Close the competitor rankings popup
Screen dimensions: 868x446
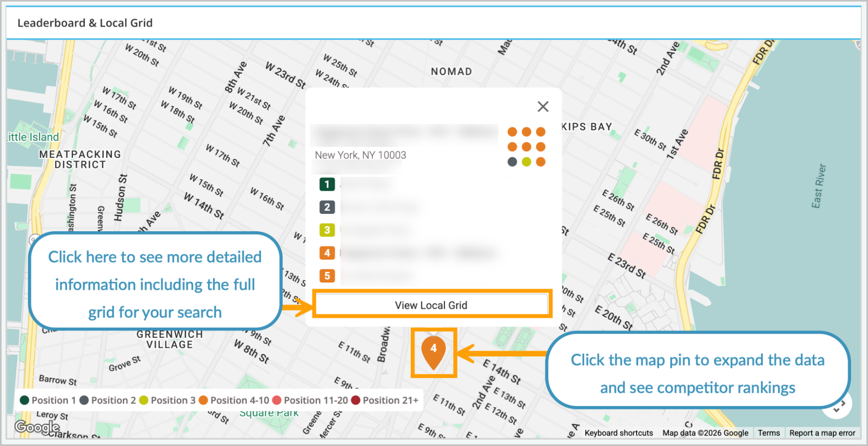[543, 107]
